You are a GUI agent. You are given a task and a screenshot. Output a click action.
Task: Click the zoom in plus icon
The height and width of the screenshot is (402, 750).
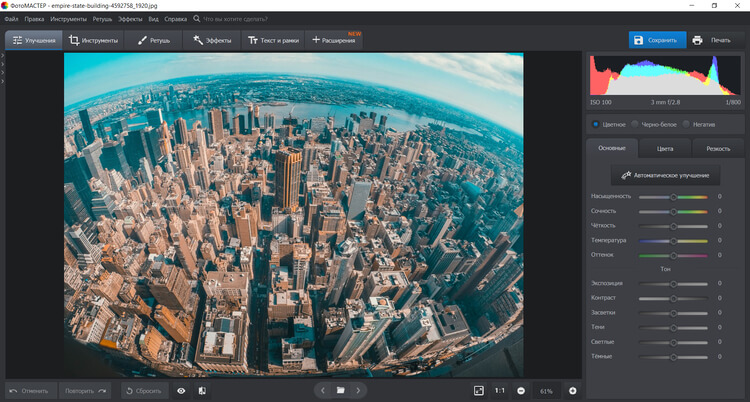pyautogui.click(x=573, y=390)
